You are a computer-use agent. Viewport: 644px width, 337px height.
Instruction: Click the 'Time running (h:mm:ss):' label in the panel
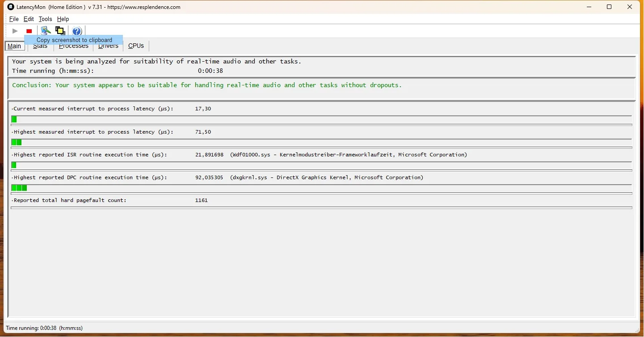pos(53,71)
